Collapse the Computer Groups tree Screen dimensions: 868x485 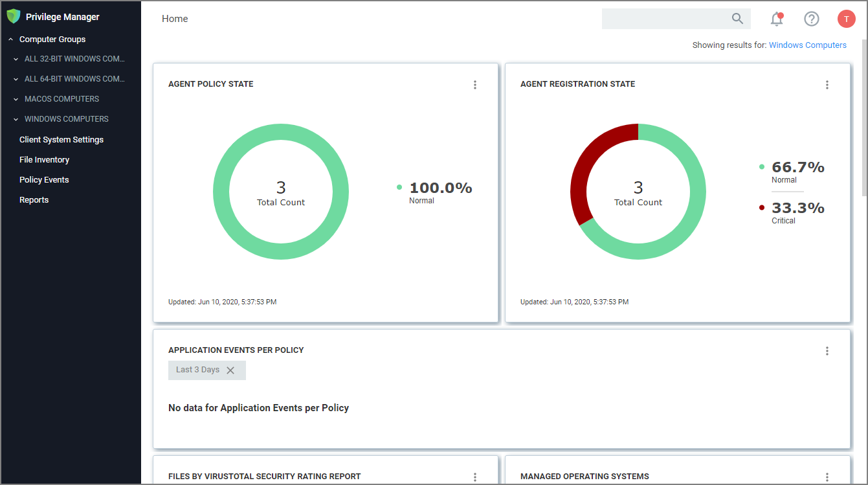(x=10, y=39)
